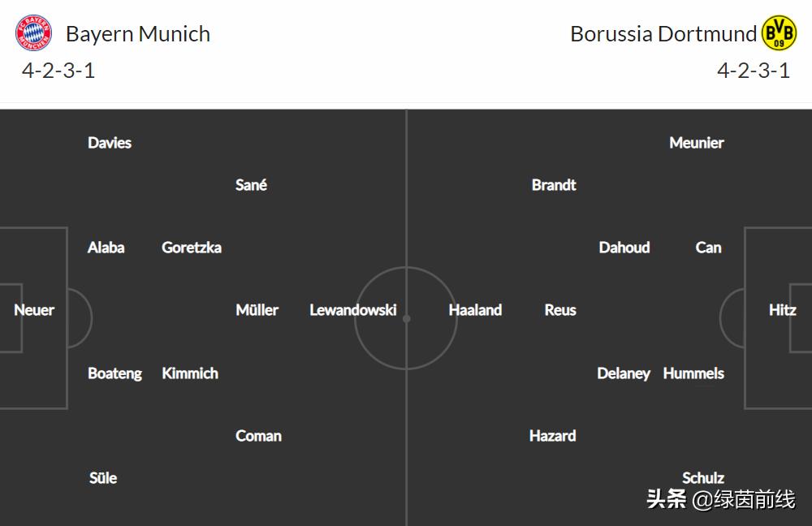Click Dortmund's 4-2-3-1 formation label
Image resolution: width=812 pixels, height=526 pixels.
[x=753, y=71]
